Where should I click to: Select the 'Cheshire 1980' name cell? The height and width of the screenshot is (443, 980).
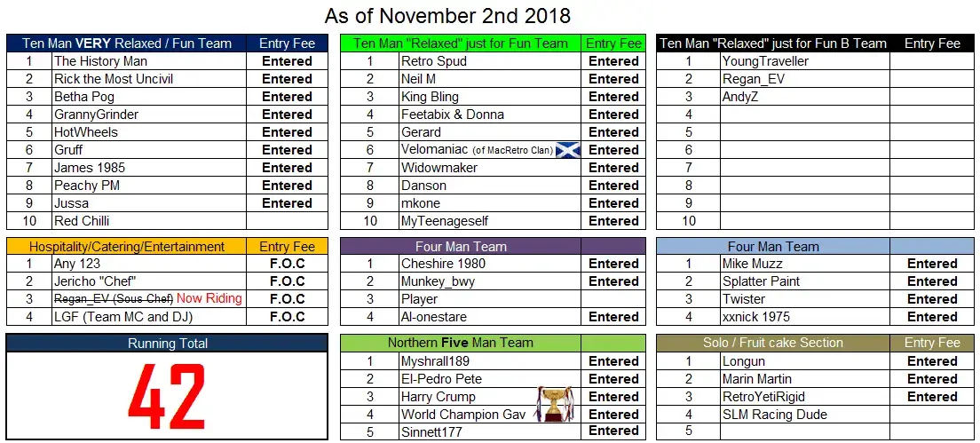pos(490,264)
